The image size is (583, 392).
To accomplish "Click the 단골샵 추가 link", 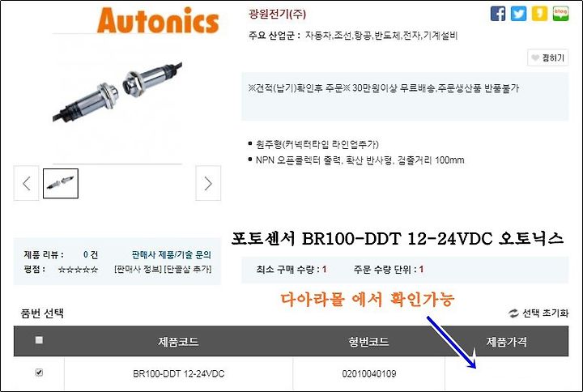I will pos(188,269).
